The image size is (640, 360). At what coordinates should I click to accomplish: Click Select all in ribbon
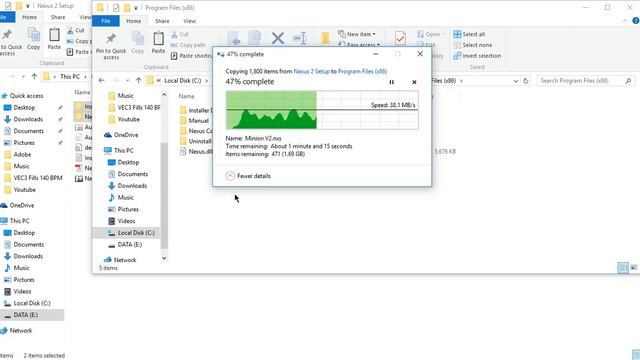[x=469, y=34]
